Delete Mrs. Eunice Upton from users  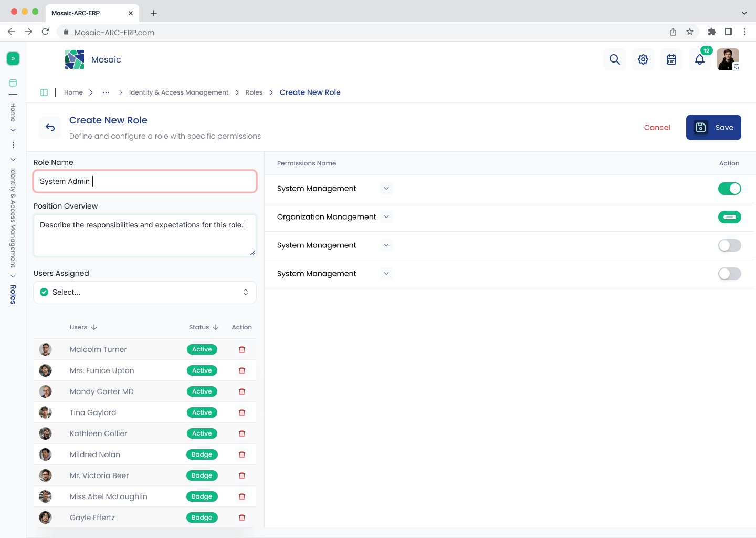pos(242,370)
